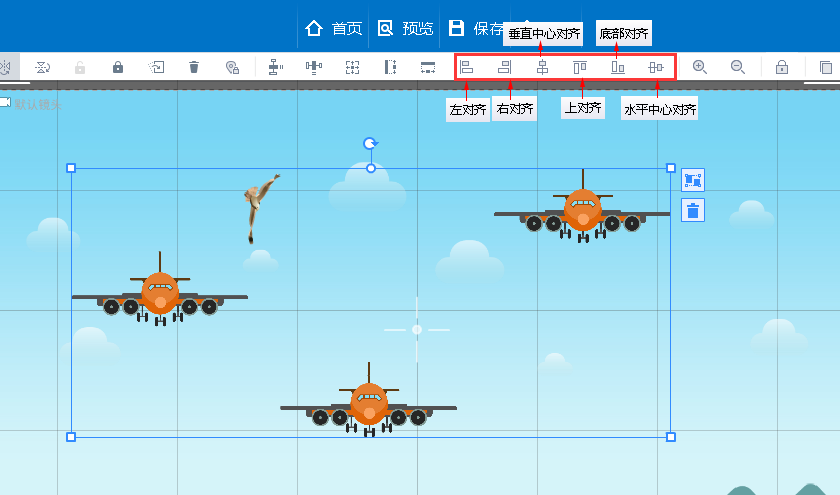Click the zoom in magnifier

(700, 67)
